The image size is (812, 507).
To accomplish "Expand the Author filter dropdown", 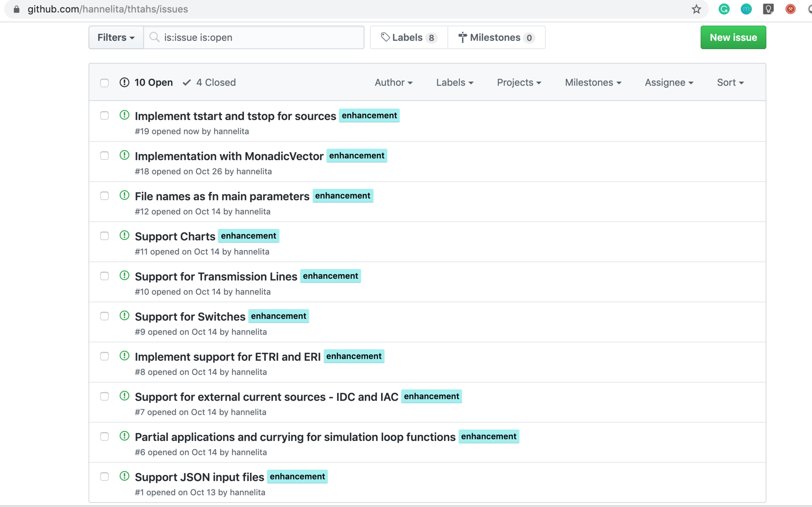I will pyautogui.click(x=393, y=83).
